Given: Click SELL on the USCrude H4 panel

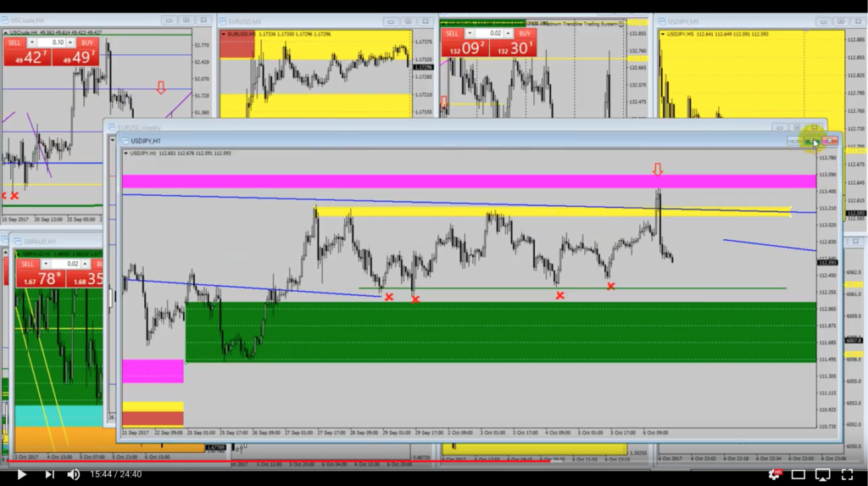Looking at the screenshot, I should point(14,42).
